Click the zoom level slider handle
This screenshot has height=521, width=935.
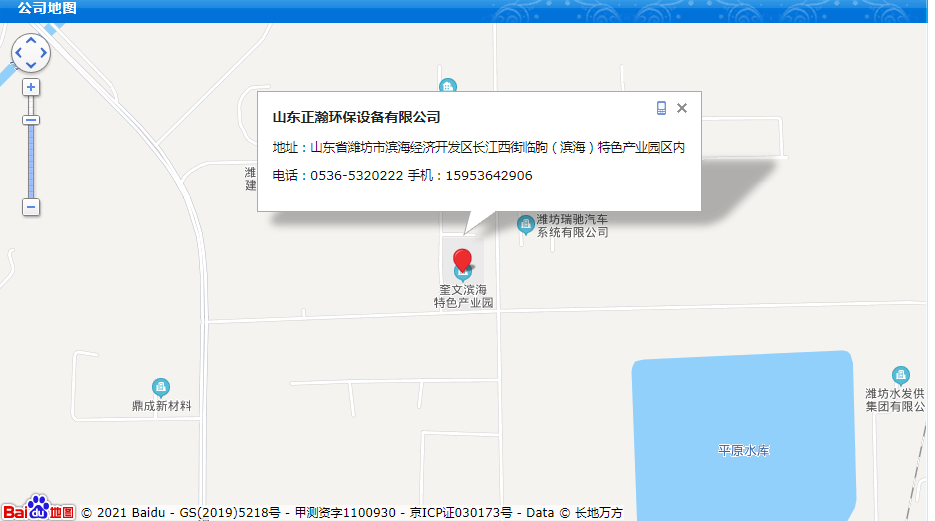pyautogui.click(x=31, y=120)
